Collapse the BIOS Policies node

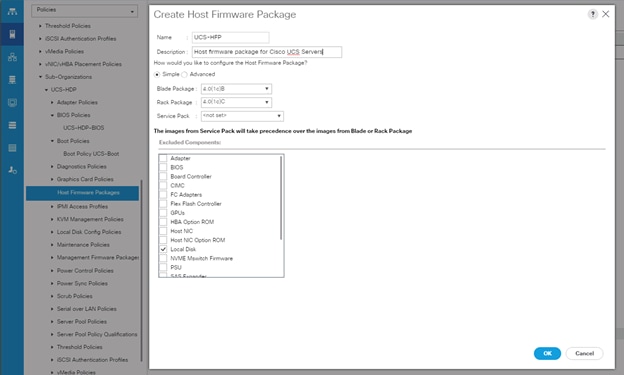(52, 115)
